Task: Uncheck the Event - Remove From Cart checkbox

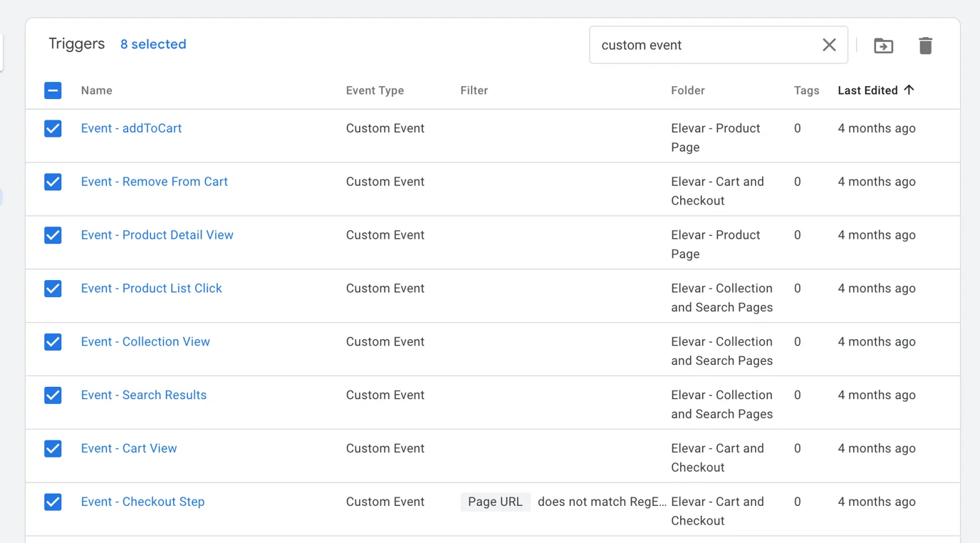Action: 53,182
